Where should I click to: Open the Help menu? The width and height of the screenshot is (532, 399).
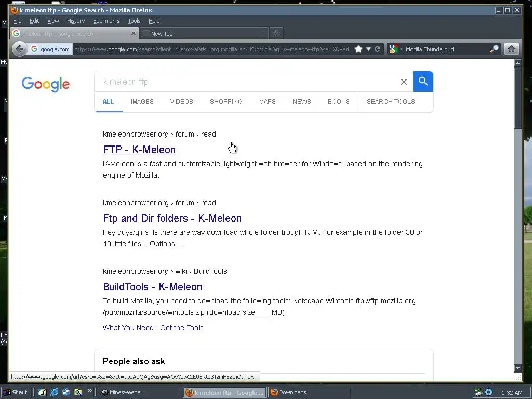click(x=154, y=21)
